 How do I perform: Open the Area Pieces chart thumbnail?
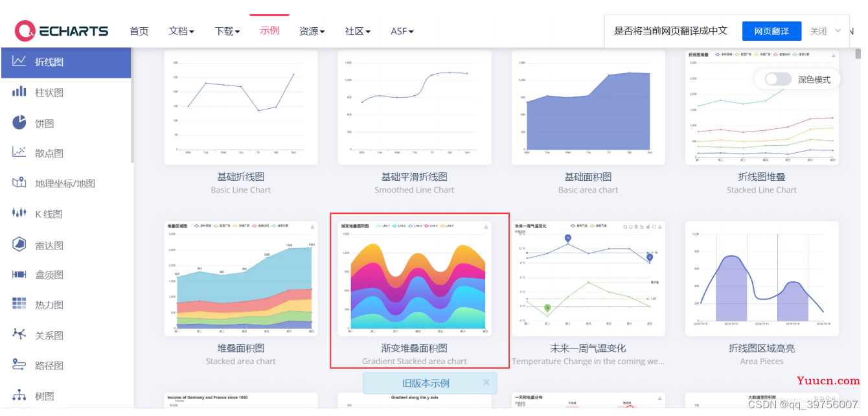click(762, 279)
